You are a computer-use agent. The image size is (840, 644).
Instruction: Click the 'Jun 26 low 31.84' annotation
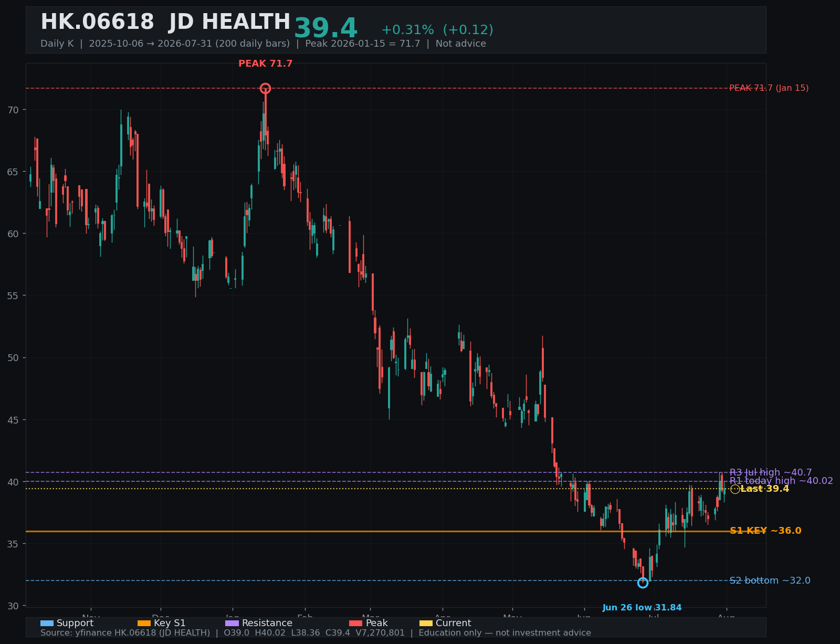click(x=642, y=608)
